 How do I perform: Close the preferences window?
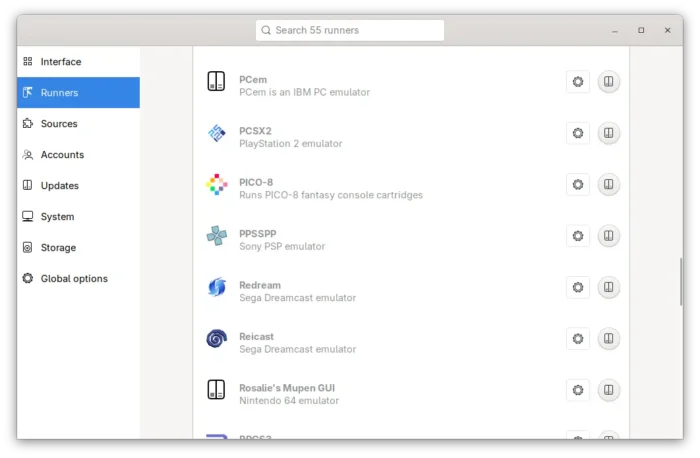pyautogui.click(x=667, y=30)
